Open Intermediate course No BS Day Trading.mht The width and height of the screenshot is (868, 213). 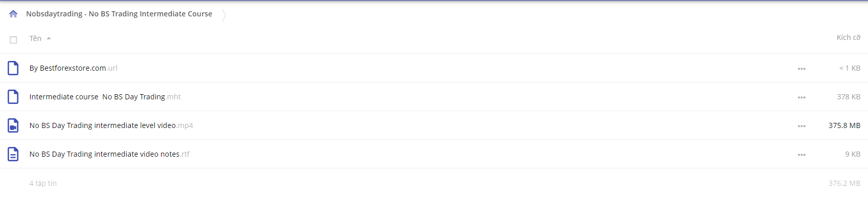pos(105,97)
